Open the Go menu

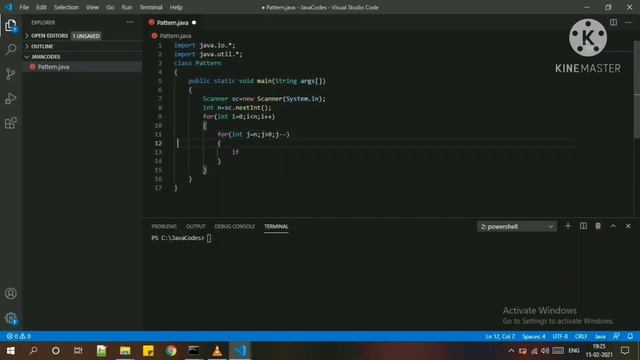(x=110, y=7)
